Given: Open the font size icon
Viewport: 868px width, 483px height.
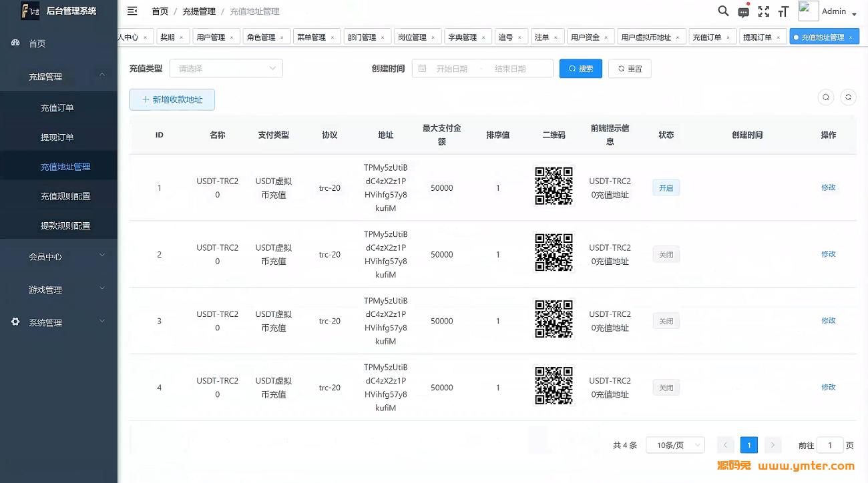Looking at the screenshot, I should [784, 11].
